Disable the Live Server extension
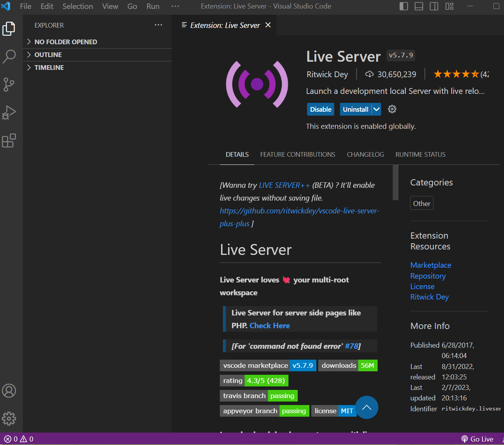This screenshot has height=445, width=504. tap(321, 109)
